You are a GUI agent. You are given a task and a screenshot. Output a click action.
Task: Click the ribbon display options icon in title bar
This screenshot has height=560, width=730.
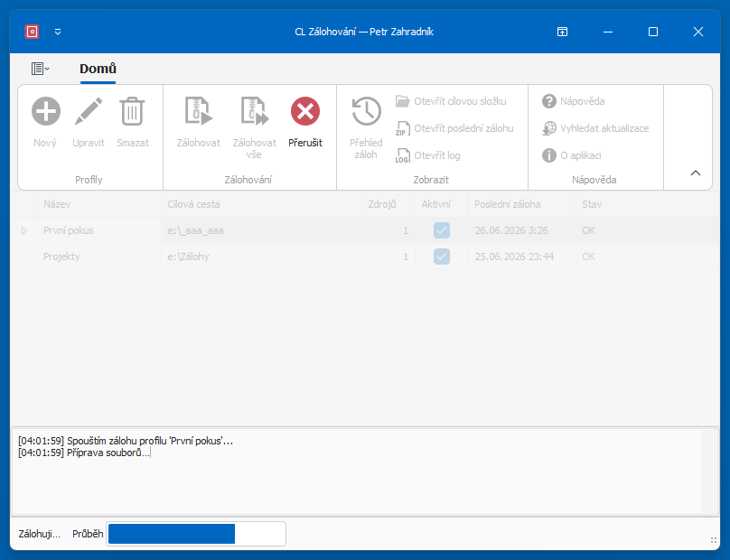pos(562,32)
